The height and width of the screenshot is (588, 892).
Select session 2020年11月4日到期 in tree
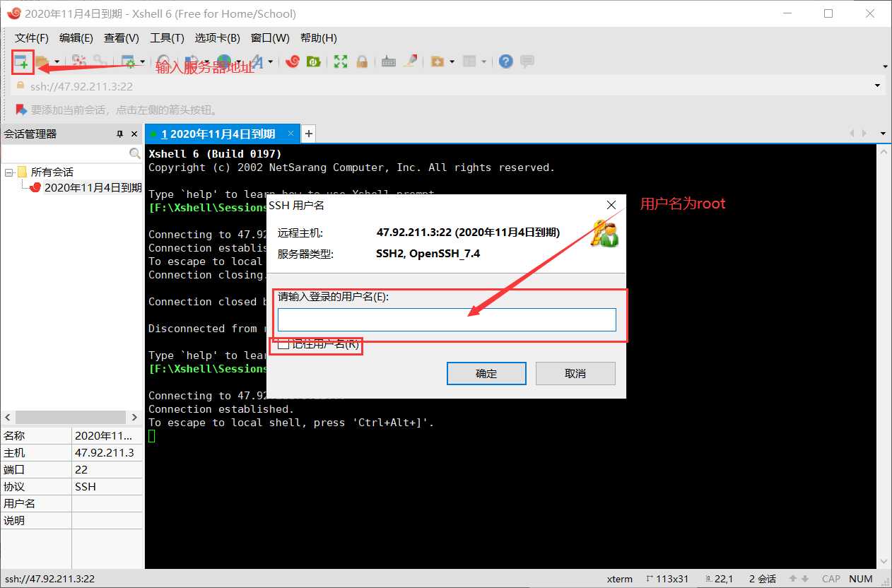point(93,187)
